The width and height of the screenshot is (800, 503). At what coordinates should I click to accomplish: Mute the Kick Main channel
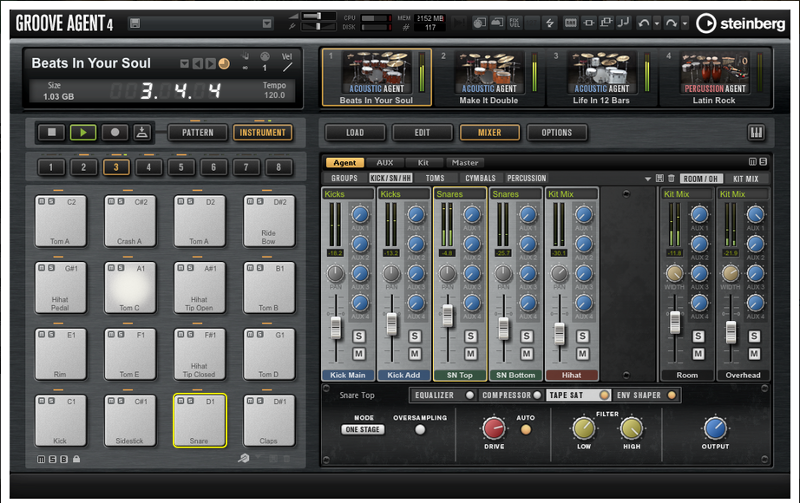359,354
